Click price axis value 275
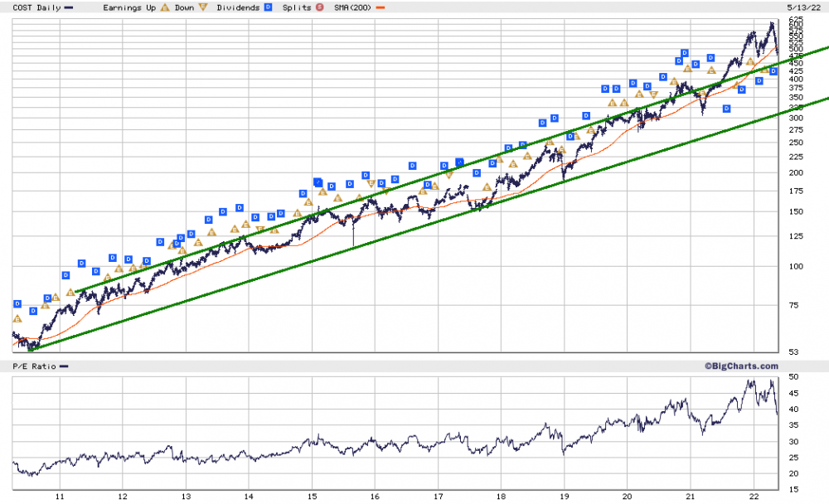The width and height of the screenshot is (829, 504). [796, 130]
